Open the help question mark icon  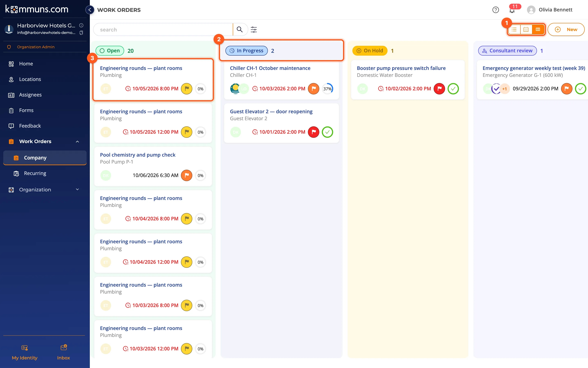click(x=496, y=10)
